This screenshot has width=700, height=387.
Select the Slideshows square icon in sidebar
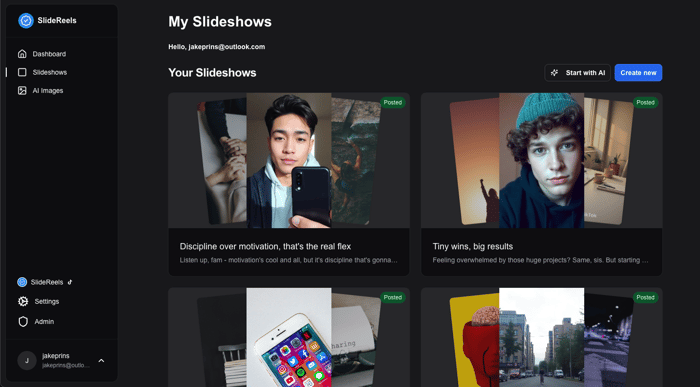[22, 72]
